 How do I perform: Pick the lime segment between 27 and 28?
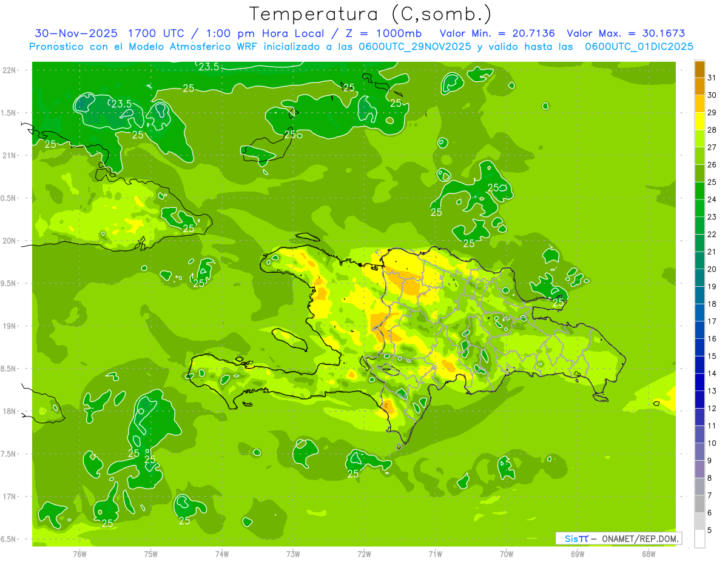[x=699, y=139]
